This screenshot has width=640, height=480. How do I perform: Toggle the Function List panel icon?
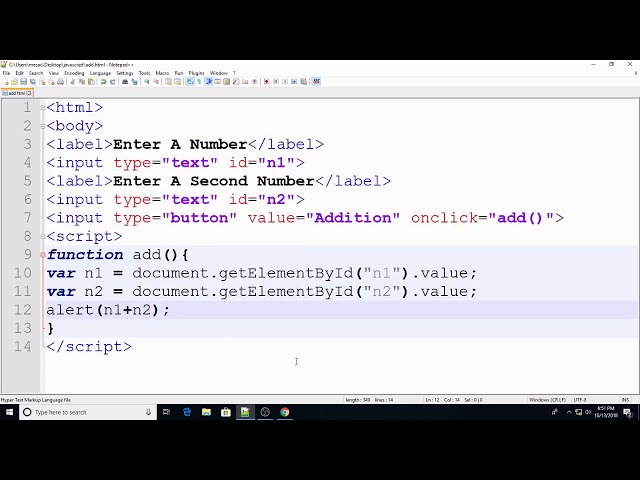[236, 82]
